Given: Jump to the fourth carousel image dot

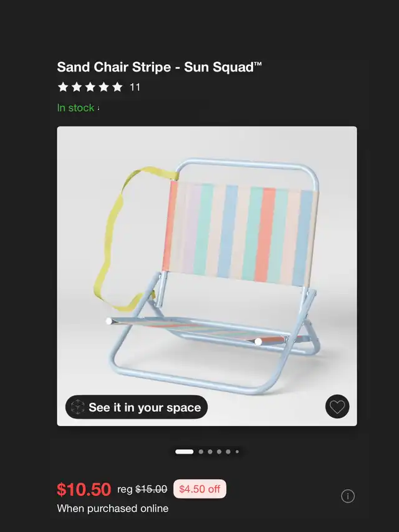Looking at the screenshot, I should tap(219, 452).
